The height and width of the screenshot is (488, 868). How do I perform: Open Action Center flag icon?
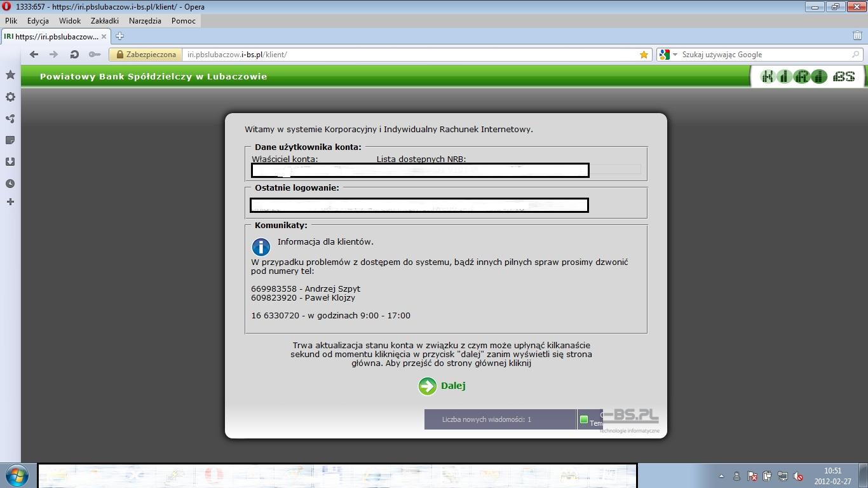click(752, 476)
